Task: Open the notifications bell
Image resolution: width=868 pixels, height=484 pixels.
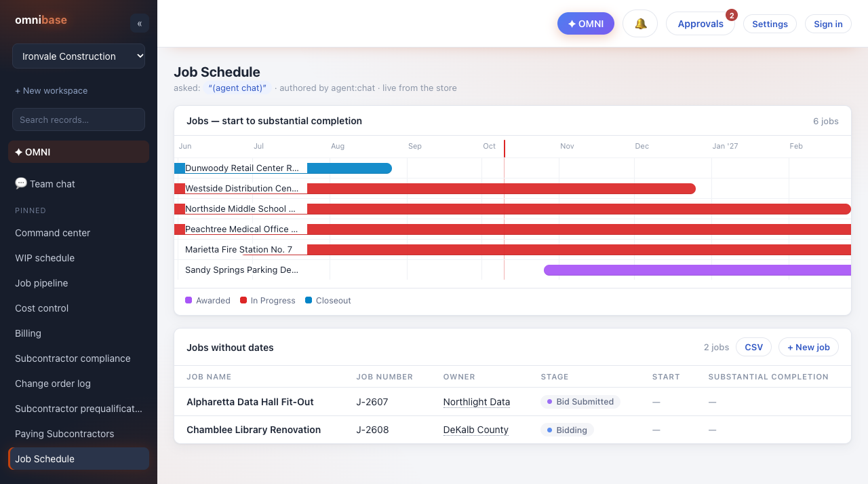Action: pos(640,24)
